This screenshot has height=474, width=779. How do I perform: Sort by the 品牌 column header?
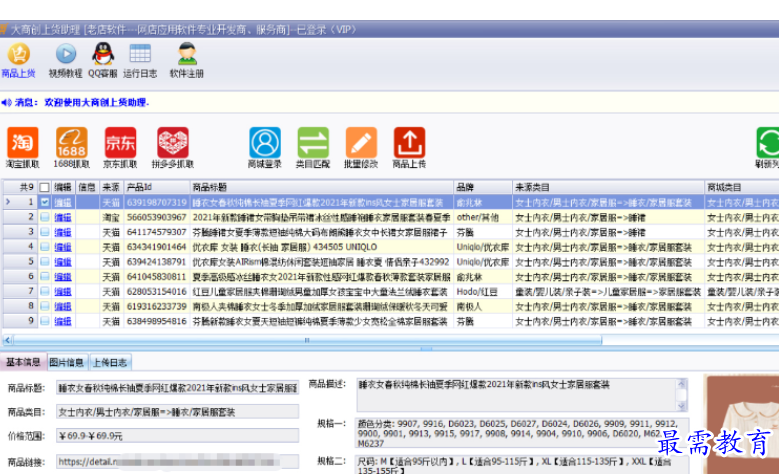(x=483, y=187)
